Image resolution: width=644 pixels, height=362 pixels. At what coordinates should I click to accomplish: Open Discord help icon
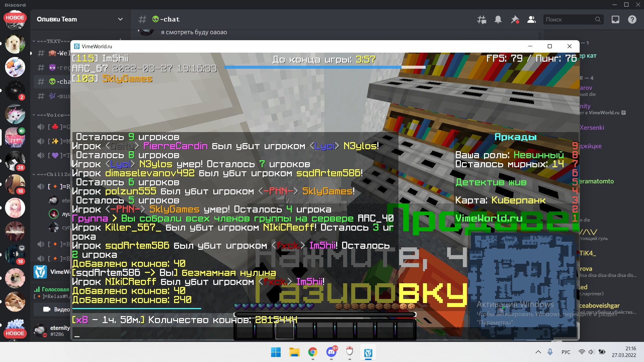[x=632, y=19]
